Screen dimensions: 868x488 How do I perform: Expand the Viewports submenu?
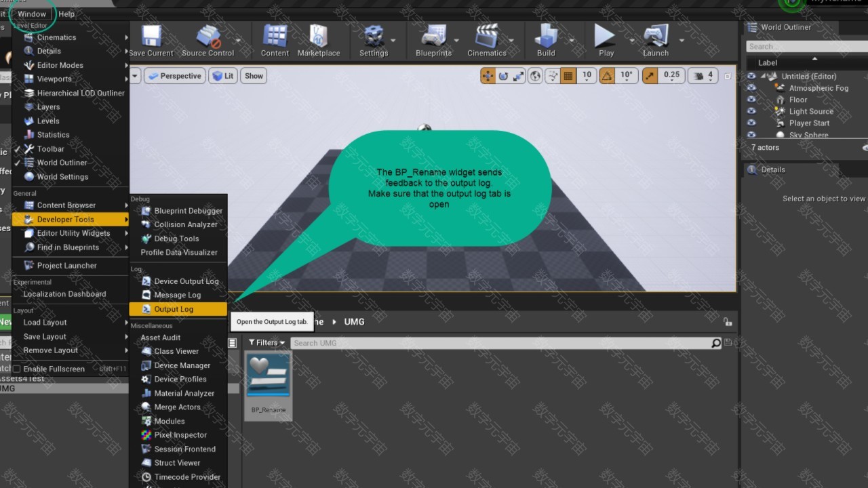(71, 79)
